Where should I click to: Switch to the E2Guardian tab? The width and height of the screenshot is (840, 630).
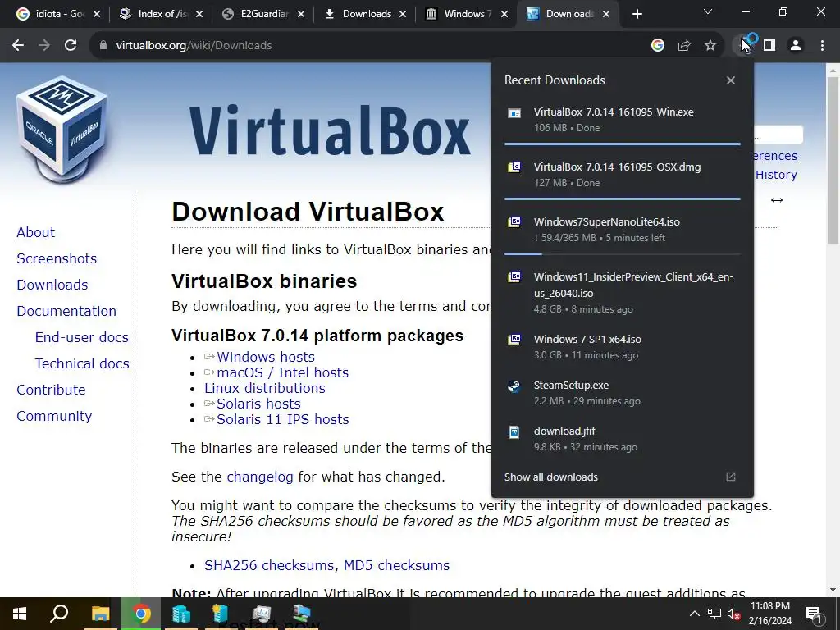[x=263, y=14]
